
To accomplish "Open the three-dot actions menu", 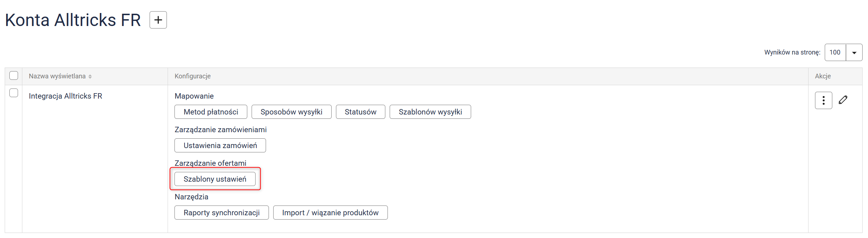I will pyautogui.click(x=823, y=100).
